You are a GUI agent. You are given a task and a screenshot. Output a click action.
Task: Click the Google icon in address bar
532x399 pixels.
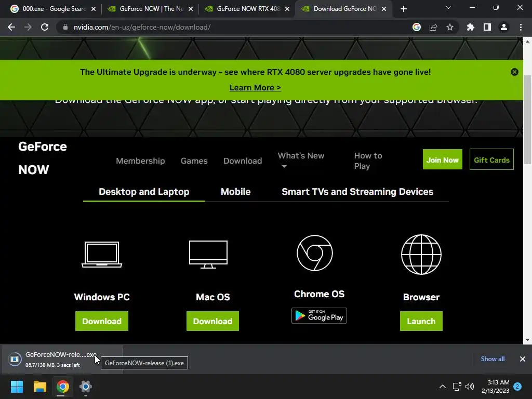click(417, 27)
